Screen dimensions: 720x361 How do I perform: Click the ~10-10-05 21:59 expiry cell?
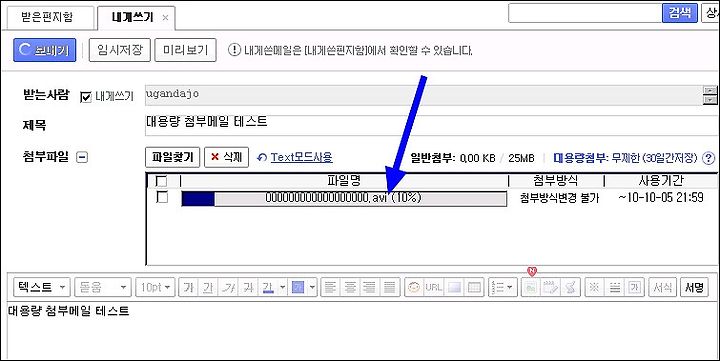[661, 198]
